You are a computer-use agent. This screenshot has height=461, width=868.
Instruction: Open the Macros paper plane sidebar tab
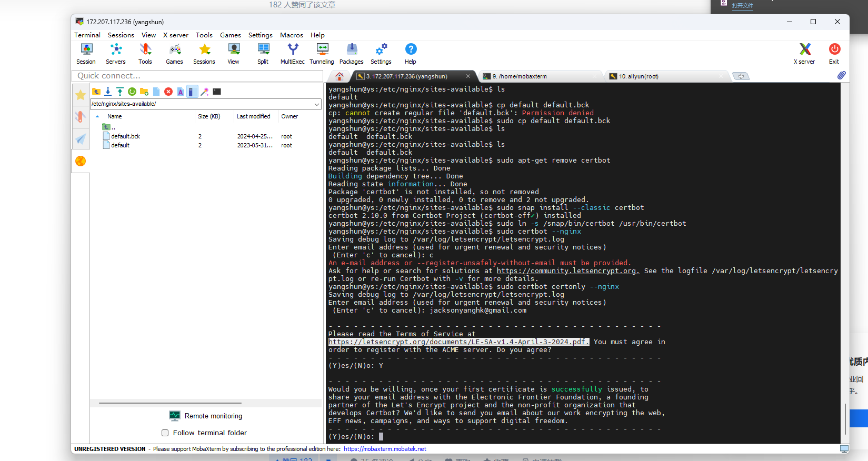[81, 139]
